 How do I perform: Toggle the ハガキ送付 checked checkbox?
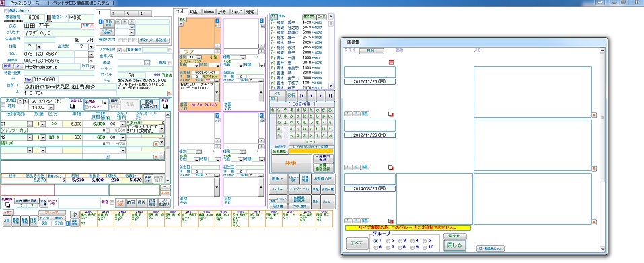point(120,50)
